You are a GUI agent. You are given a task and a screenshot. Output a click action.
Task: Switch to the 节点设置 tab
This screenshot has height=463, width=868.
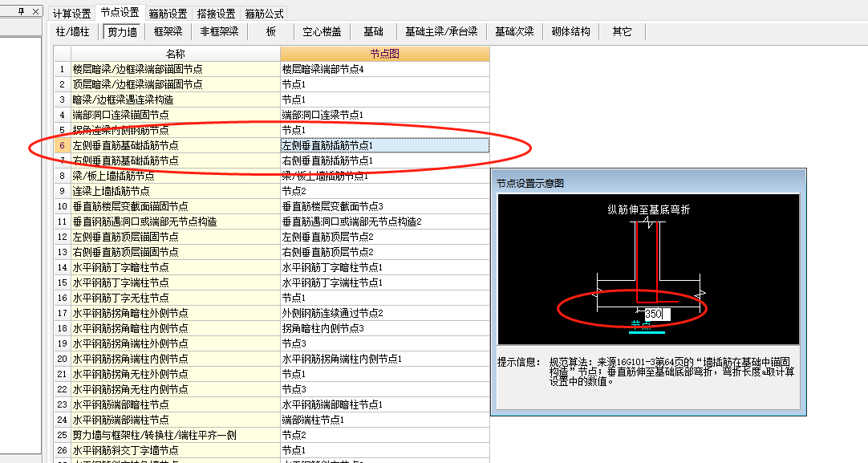click(x=120, y=12)
